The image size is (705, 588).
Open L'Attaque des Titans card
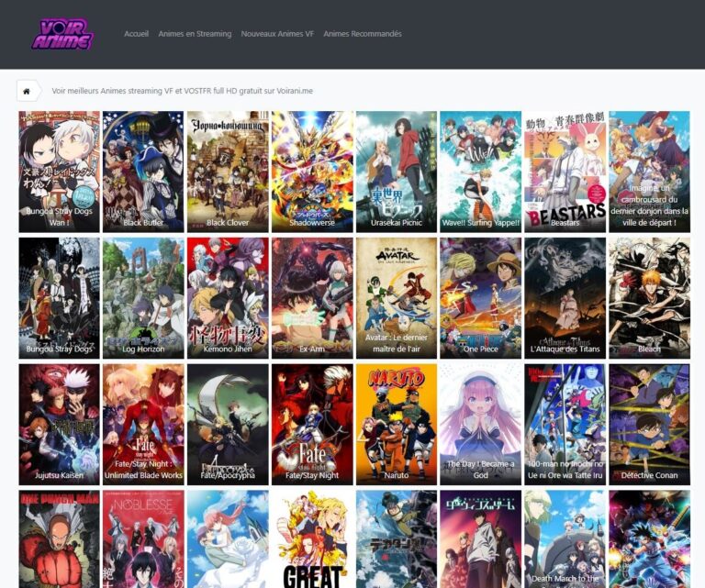565,298
